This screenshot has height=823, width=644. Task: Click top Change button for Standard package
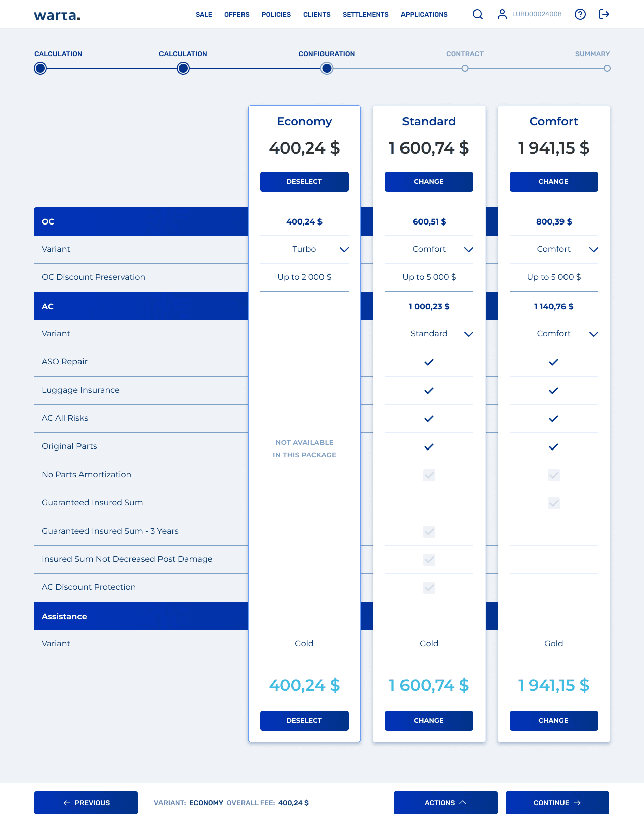tap(429, 182)
